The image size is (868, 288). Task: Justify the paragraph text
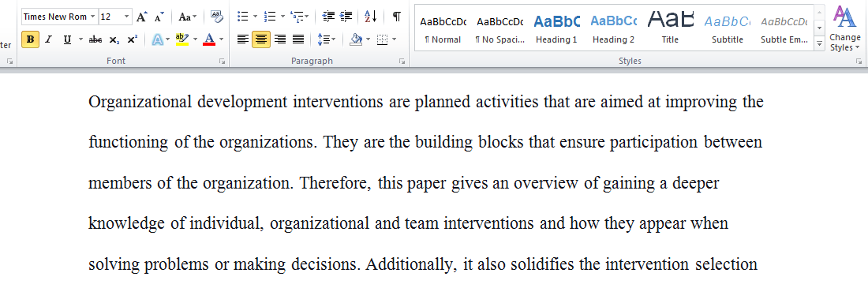298,39
